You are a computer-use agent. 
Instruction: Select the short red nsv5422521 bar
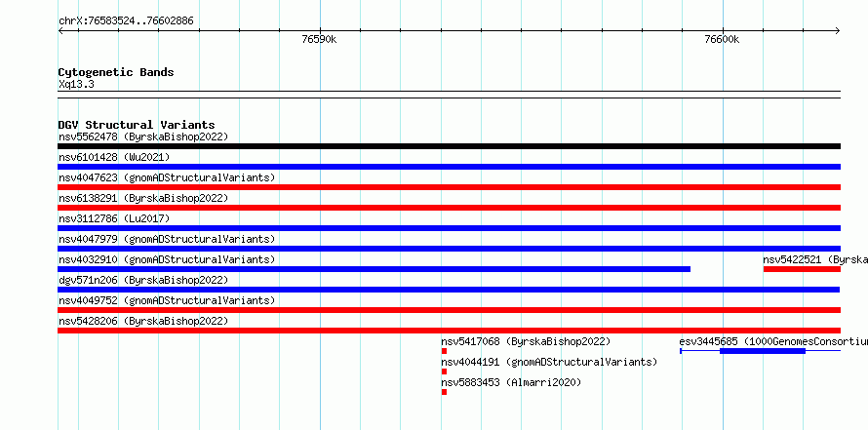tap(802, 269)
